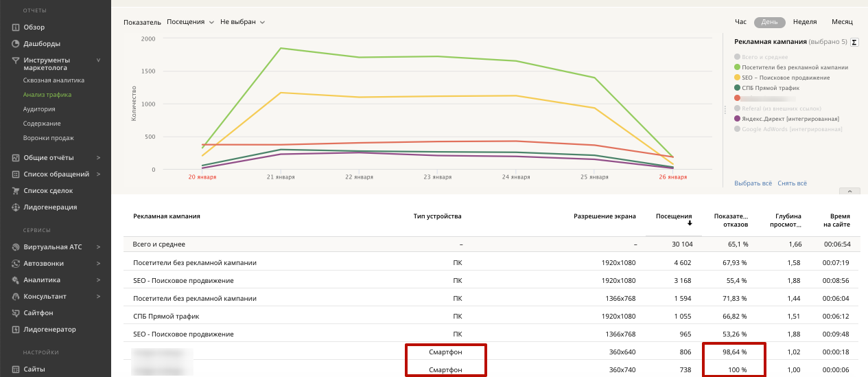Collapse chart panel with up-arrow button

coord(849,191)
